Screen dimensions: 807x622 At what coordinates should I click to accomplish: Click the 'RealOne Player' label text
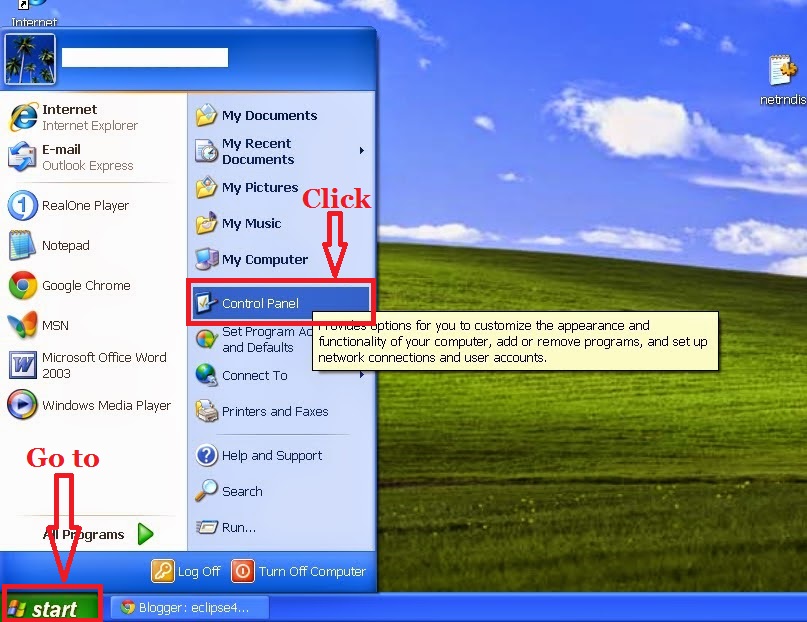point(85,206)
